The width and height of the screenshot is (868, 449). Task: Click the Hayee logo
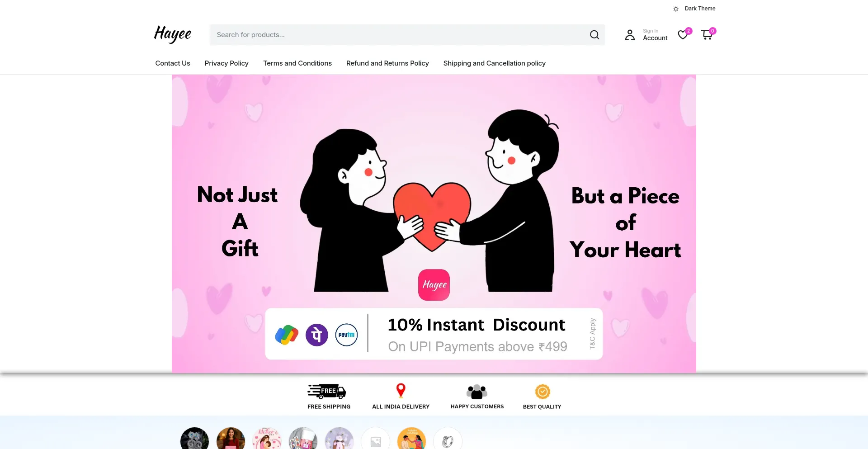coord(172,34)
